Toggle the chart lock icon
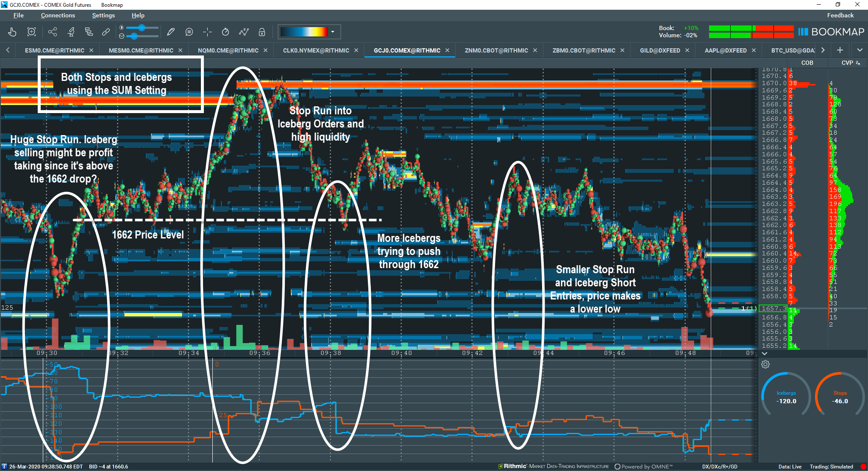868x471 pixels. (x=262, y=32)
